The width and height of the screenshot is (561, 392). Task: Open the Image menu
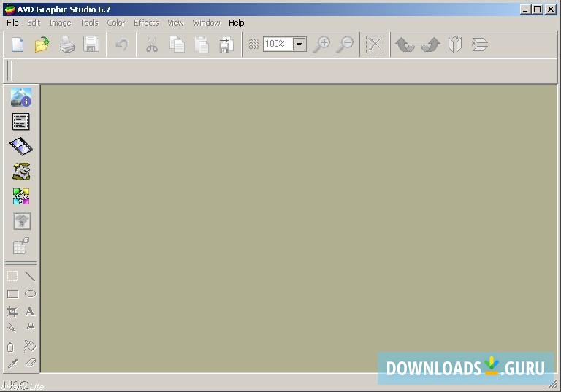point(60,23)
